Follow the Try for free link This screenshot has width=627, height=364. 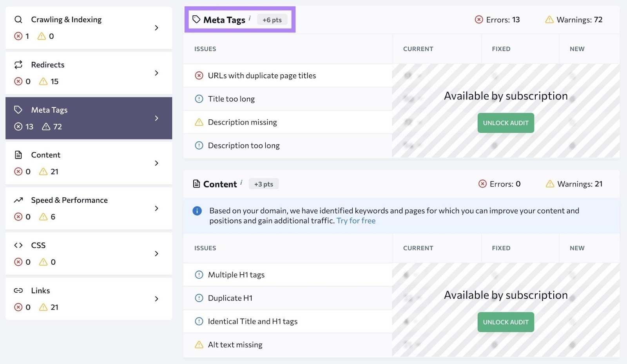[356, 221]
